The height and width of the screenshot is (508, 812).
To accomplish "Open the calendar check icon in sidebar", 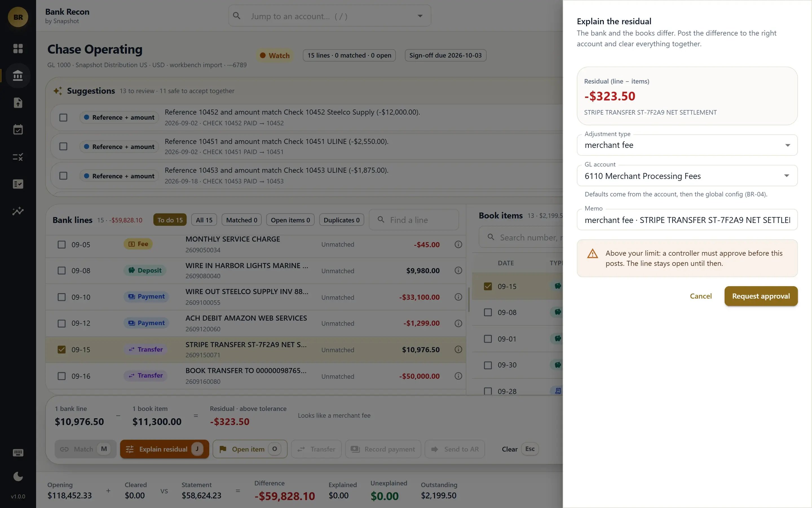I will tap(18, 130).
